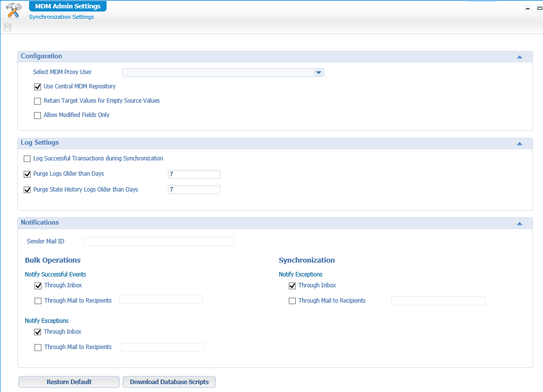Click the Notify Successful Events label
The image size is (543, 392).
point(55,274)
